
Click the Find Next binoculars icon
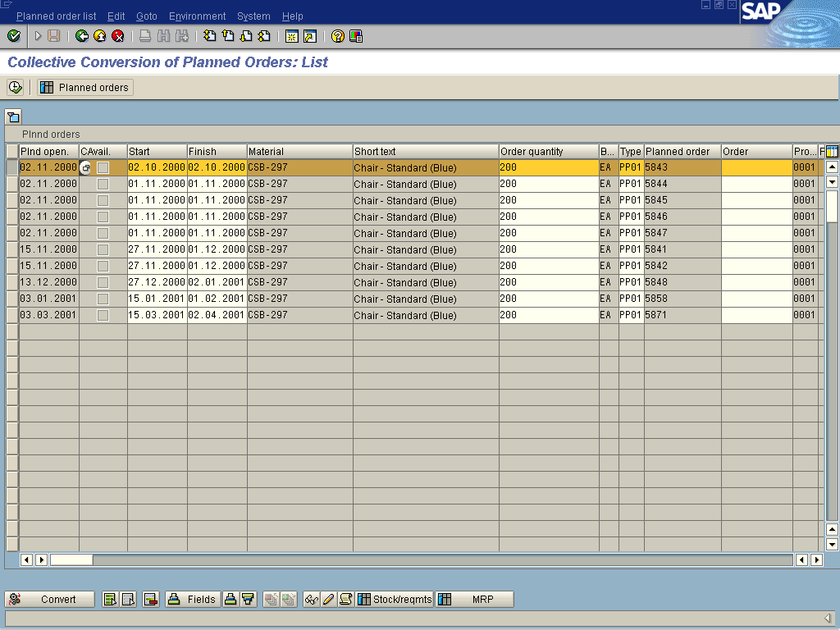(x=181, y=36)
